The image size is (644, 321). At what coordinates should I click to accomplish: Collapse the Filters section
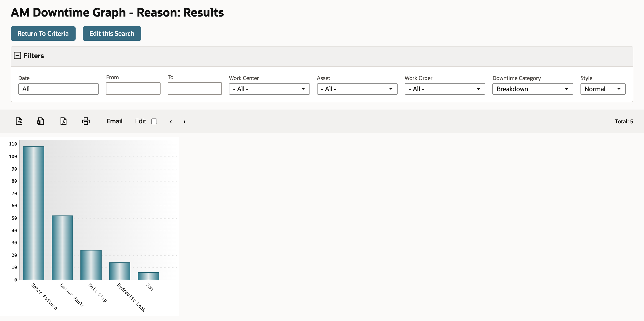click(x=17, y=55)
